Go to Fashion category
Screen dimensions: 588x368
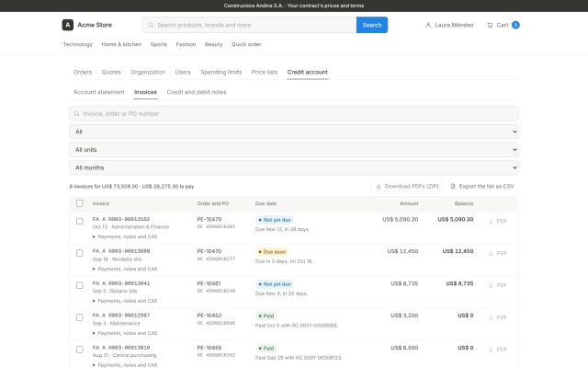[186, 44]
